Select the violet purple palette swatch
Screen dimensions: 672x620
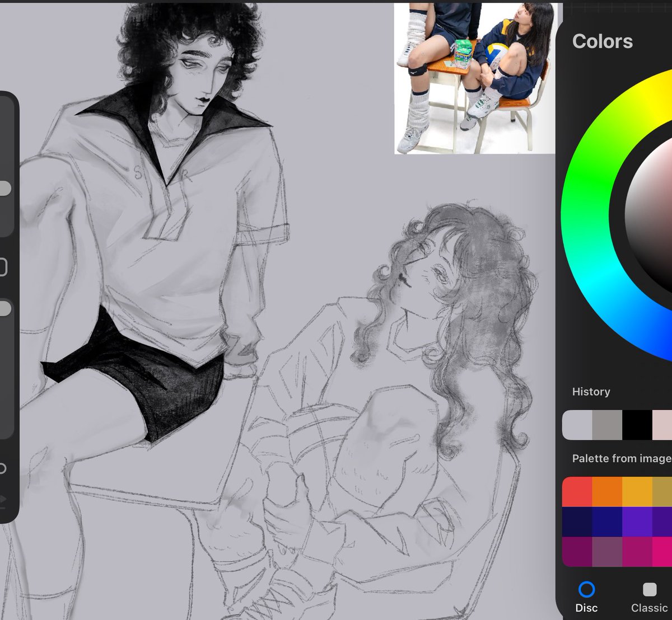click(637, 522)
